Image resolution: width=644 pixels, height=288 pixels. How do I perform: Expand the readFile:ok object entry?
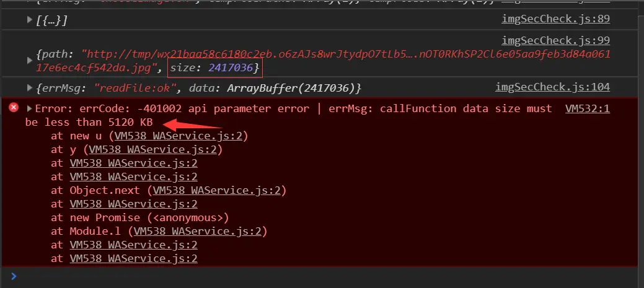tap(29, 87)
